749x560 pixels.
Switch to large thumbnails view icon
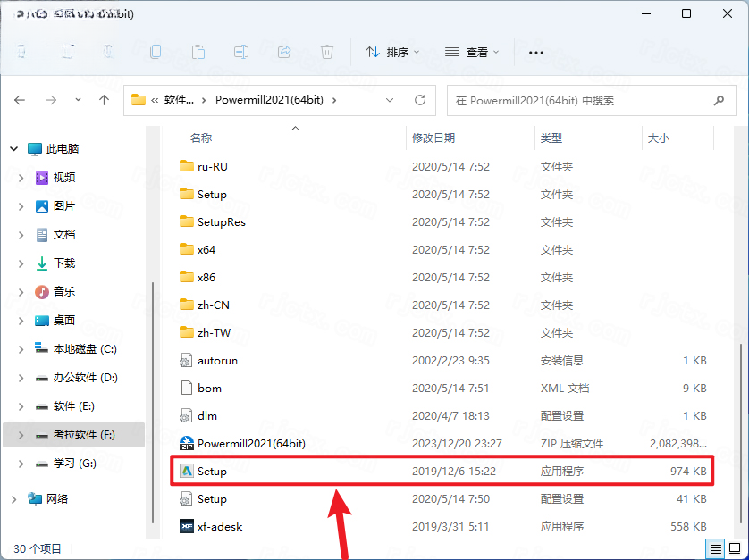point(735,548)
